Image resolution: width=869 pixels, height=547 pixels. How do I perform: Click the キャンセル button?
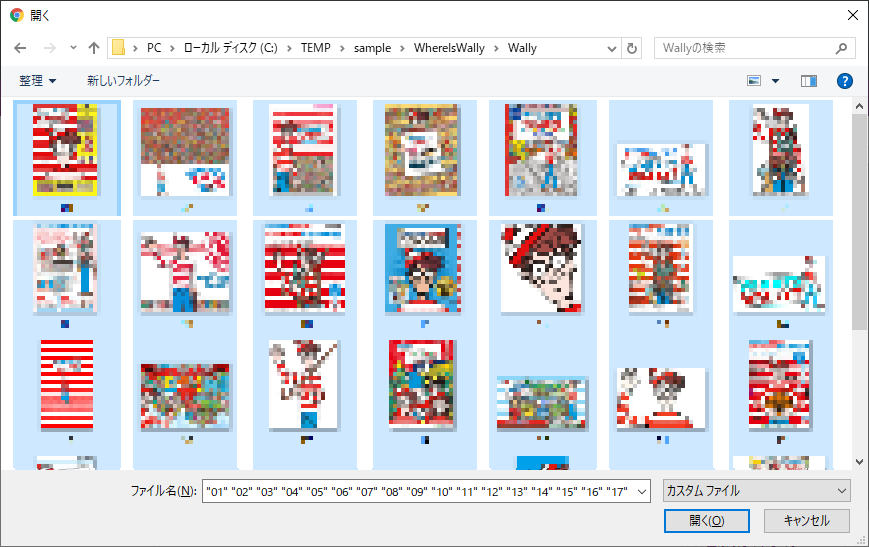[806, 521]
